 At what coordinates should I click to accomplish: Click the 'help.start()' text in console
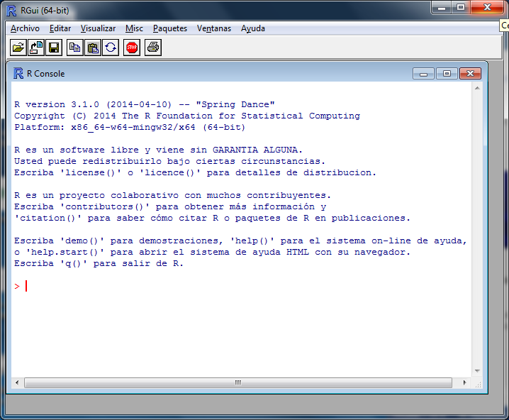65,252
